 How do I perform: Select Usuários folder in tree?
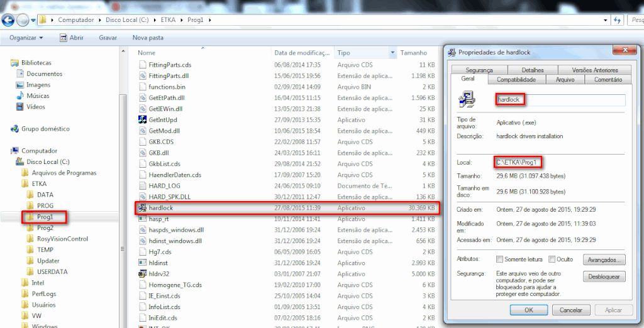click(x=43, y=305)
